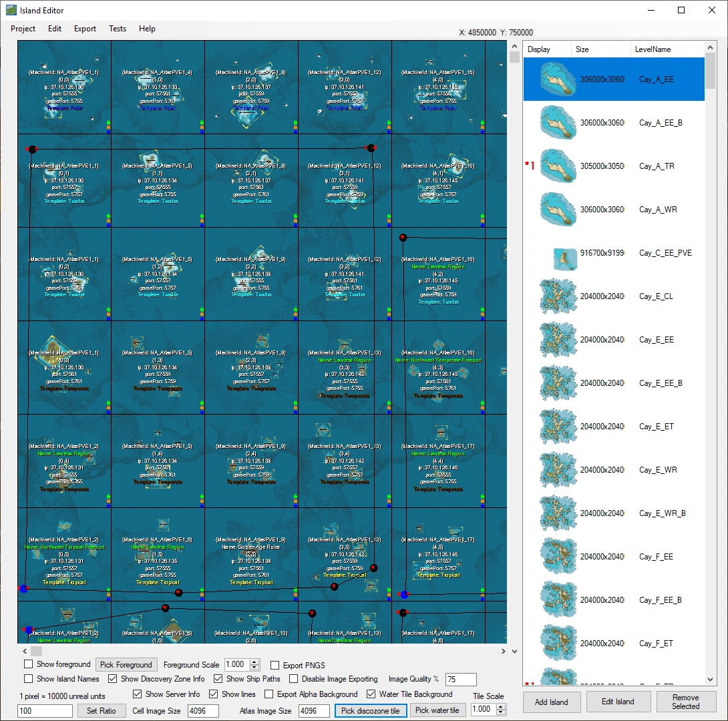Click the Pick water tile button

(437, 710)
